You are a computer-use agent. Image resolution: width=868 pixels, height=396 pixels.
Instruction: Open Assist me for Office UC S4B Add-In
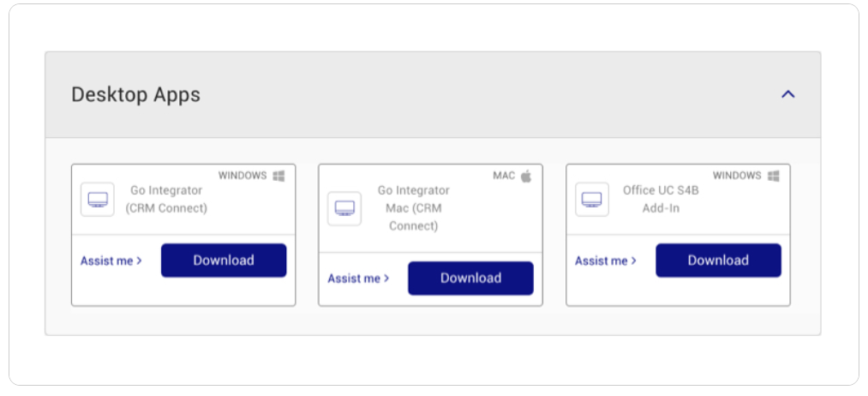pos(606,261)
